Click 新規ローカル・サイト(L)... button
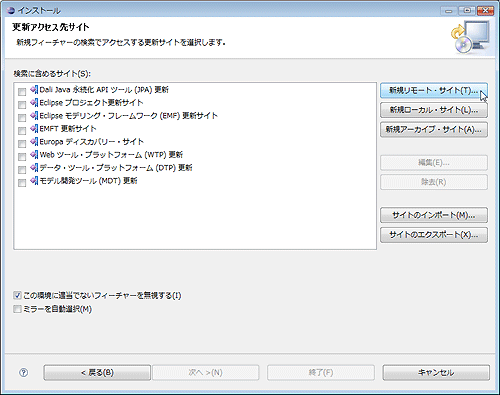This screenshot has width=500, height=395. tap(434, 110)
